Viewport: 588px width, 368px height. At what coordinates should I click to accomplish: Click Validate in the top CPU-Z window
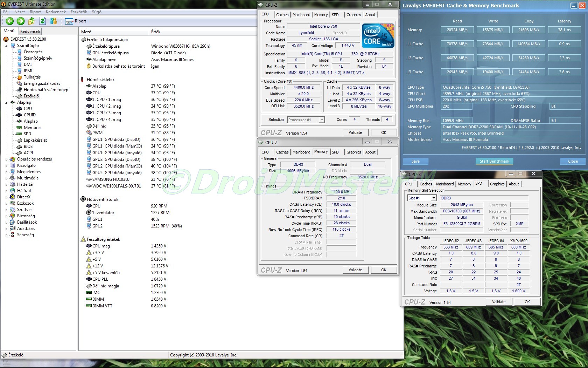pos(355,132)
